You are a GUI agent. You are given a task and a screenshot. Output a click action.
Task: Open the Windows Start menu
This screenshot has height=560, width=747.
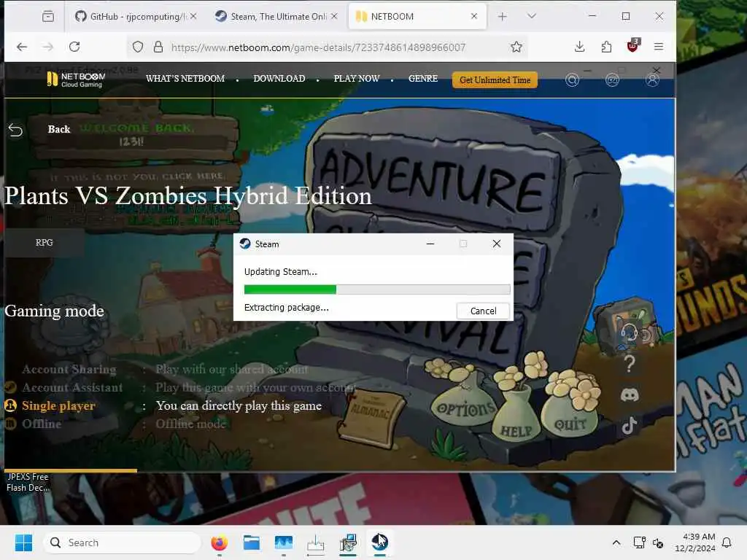click(23, 542)
